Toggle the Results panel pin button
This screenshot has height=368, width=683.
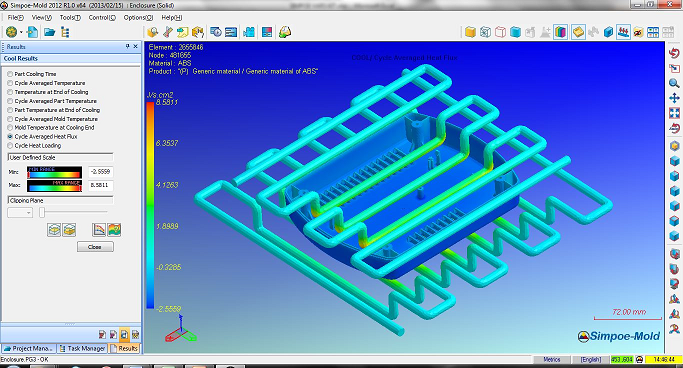(x=128, y=46)
